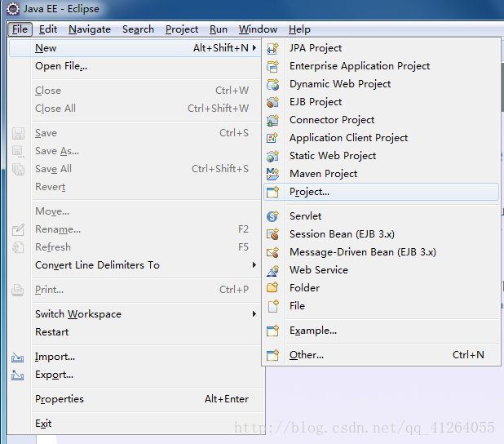Select Web Service label
This screenshot has width=504, height=444.
click(319, 270)
